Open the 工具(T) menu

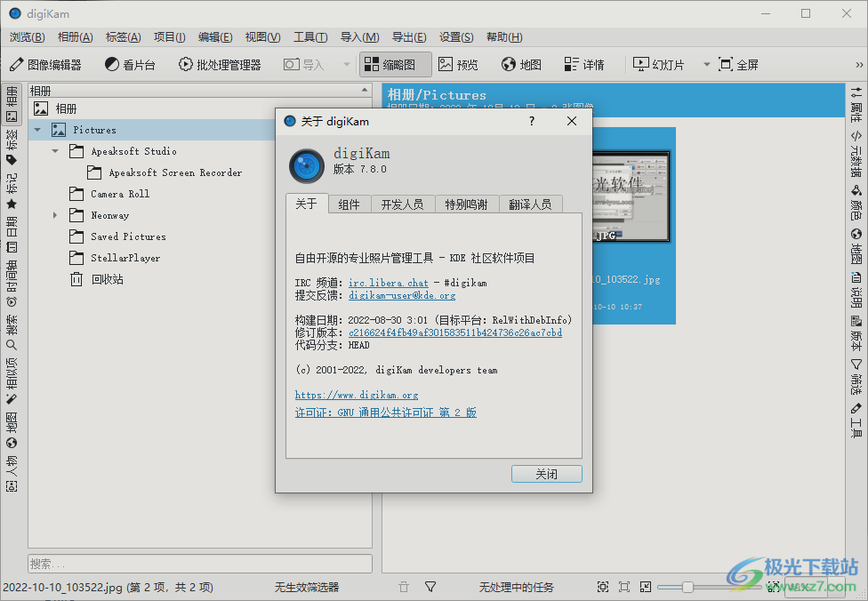[310, 37]
